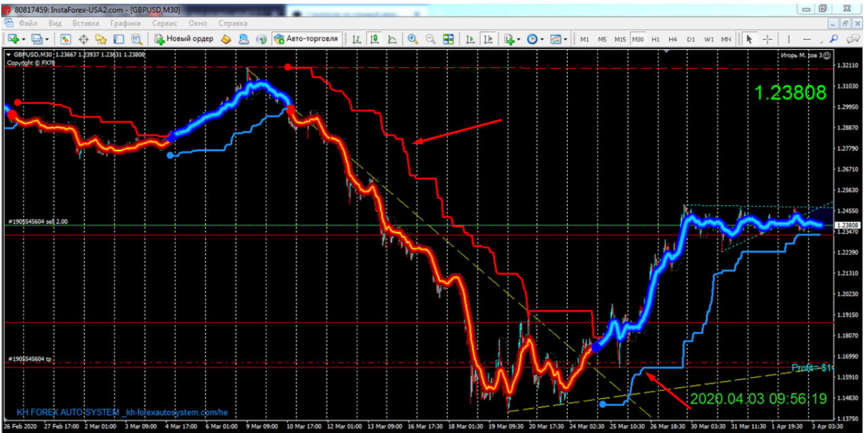Expand the Templates dropdown arrow
The height and width of the screenshot is (433, 868).
[x=565, y=39]
